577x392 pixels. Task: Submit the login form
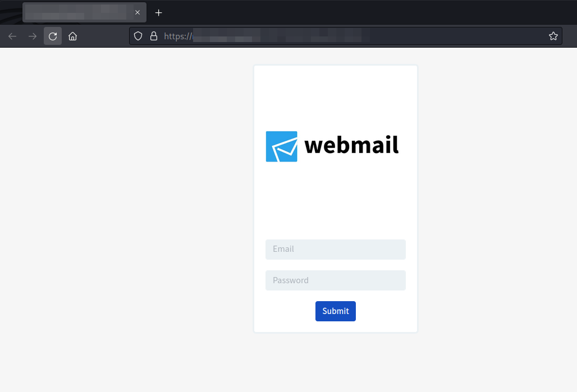(x=336, y=311)
